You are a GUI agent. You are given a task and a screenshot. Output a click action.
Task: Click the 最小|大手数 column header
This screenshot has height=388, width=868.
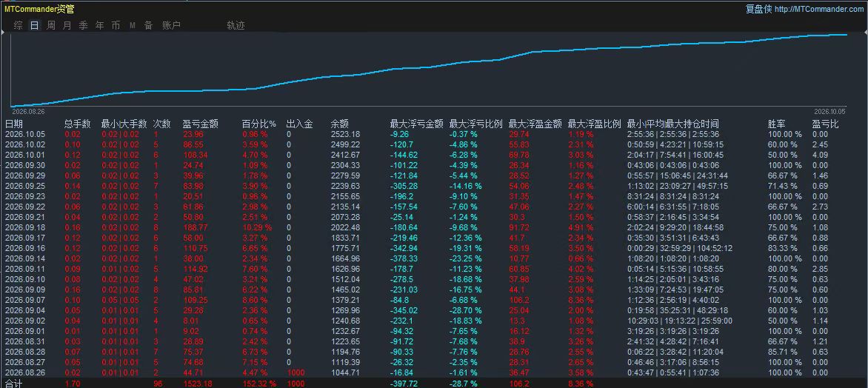124,124
